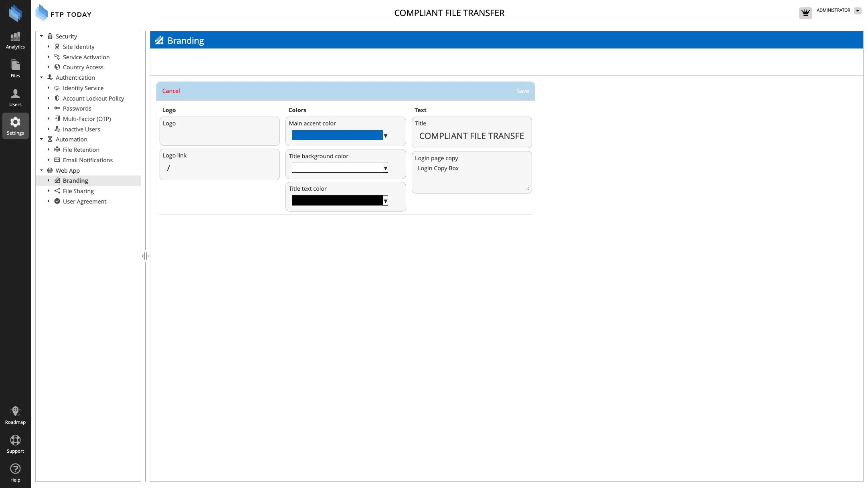868x488 pixels.
Task: Open the Title background color dropdown
Action: [x=385, y=168]
